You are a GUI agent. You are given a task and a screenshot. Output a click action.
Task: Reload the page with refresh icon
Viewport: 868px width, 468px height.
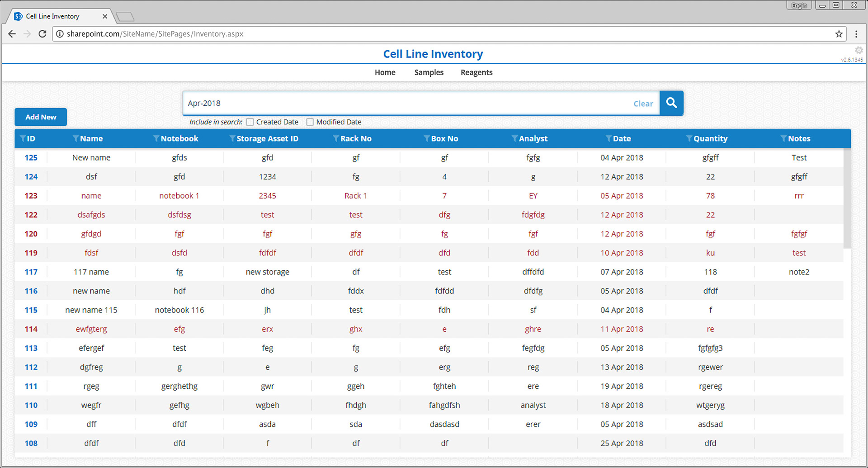(x=42, y=34)
